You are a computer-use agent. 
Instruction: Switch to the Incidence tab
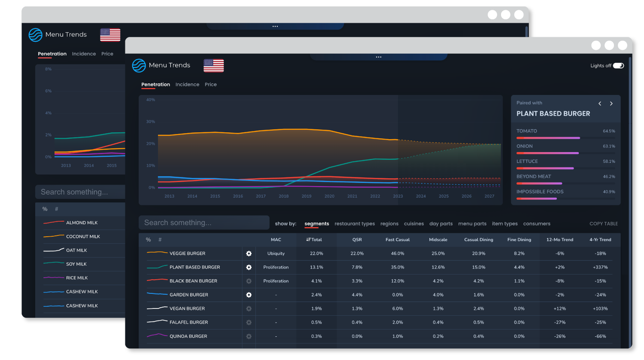[x=187, y=84]
